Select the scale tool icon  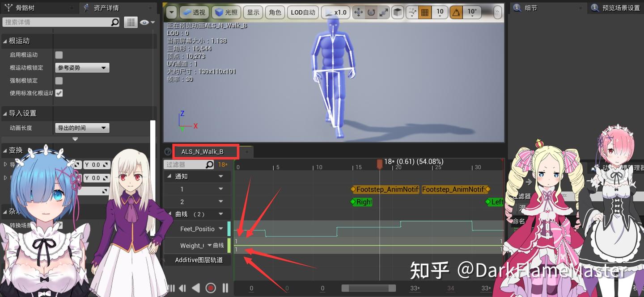[x=383, y=13]
